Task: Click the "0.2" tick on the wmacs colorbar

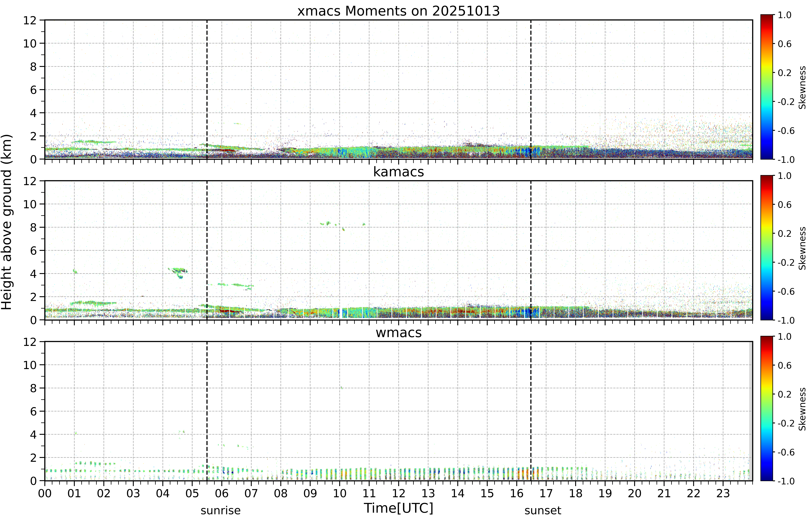Action: pos(785,394)
